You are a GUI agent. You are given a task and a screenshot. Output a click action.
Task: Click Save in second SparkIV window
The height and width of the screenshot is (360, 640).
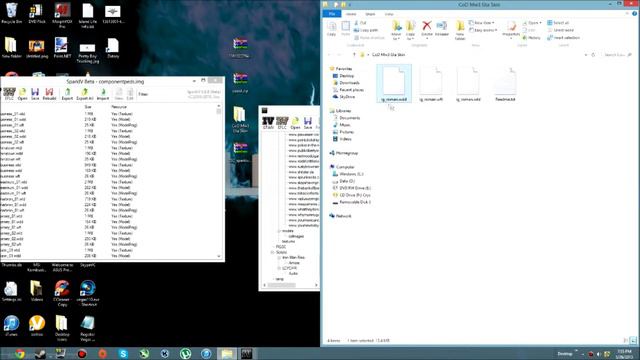click(x=308, y=123)
